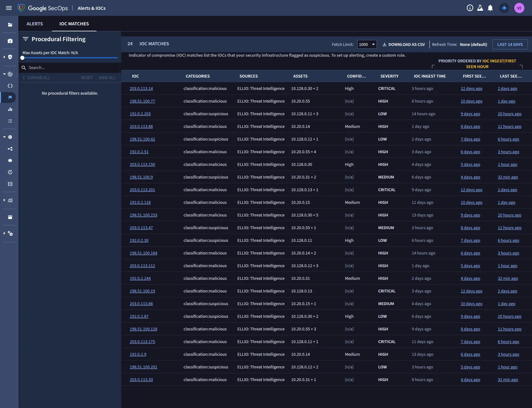This screenshot has width=532, height=408.
Task: Open the code window IDE icon
Action: point(10,184)
